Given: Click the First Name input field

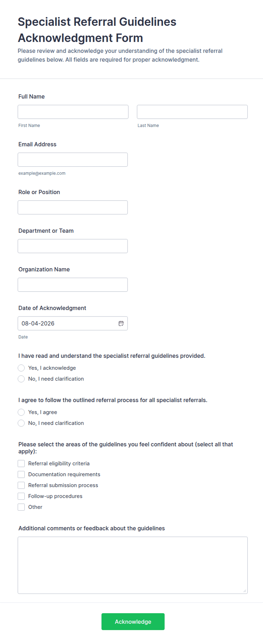Looking at the screenshot, I should [x=73, y=112].
